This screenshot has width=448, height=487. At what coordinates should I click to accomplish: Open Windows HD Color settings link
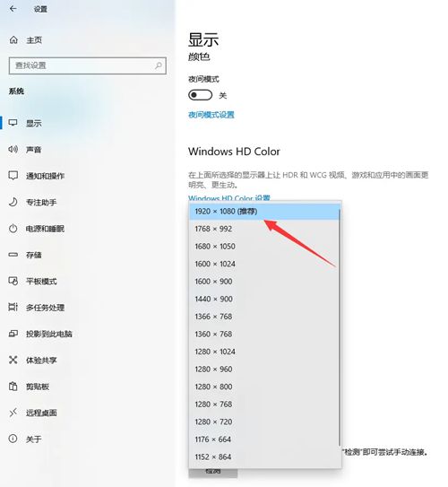pyautogui.click(x=229, y=197)
